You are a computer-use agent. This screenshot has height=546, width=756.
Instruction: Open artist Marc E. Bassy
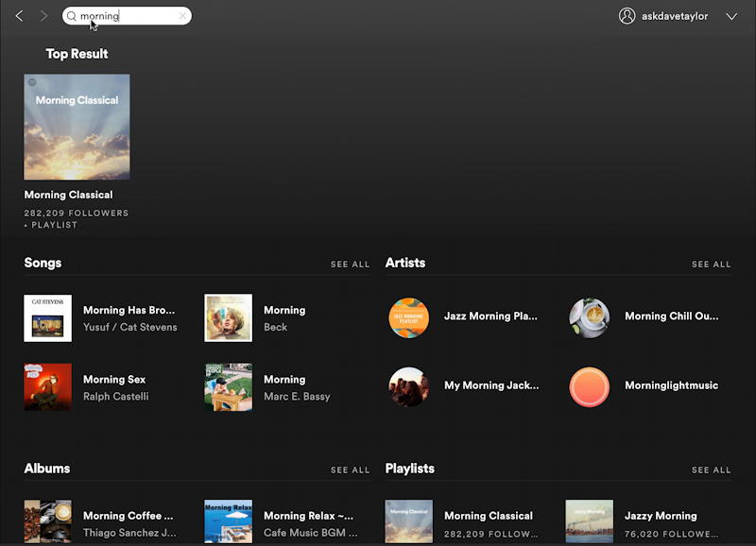click(x=297, y=396)
